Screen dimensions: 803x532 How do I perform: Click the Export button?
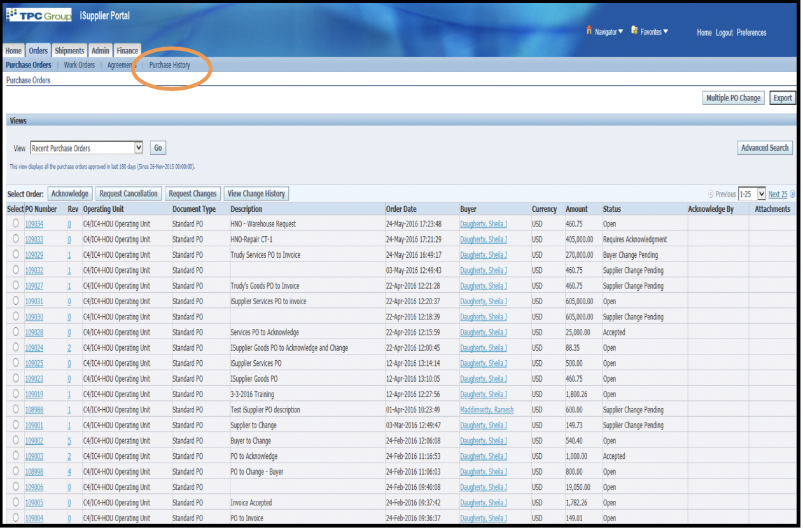(783, 98)
